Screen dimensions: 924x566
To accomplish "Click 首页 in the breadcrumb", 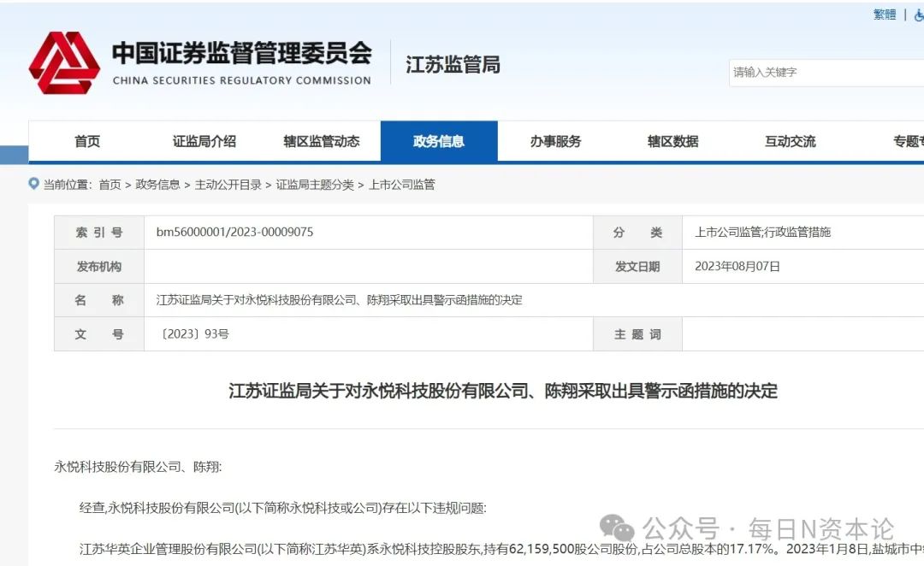I will coord(110,185).
